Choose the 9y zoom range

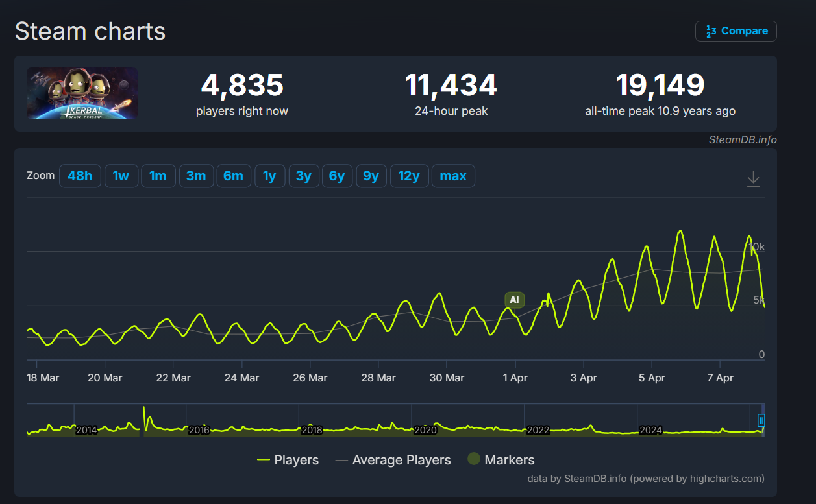click(x=371, y=176)
